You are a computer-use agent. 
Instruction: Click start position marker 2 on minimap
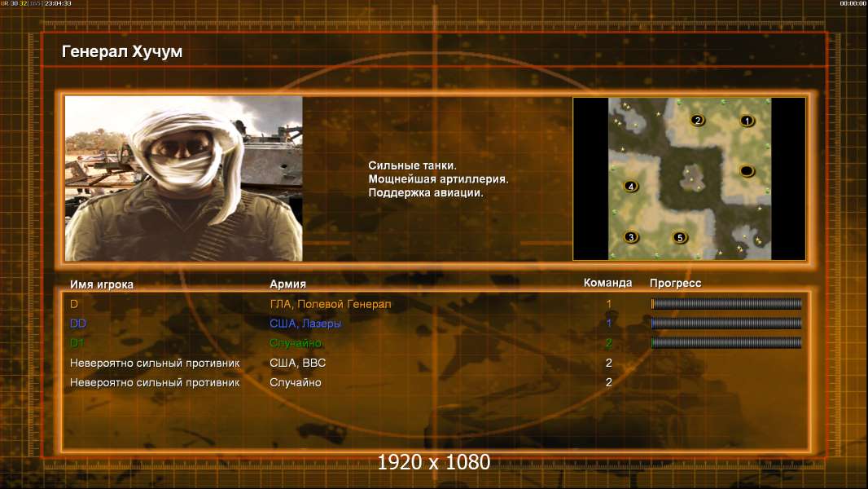click(x=698, y=120)
